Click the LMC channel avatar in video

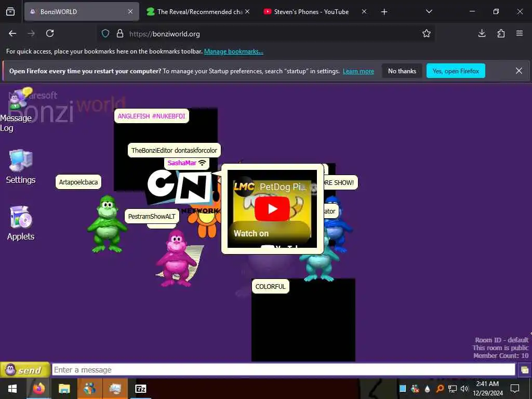[x=244, y=187]
